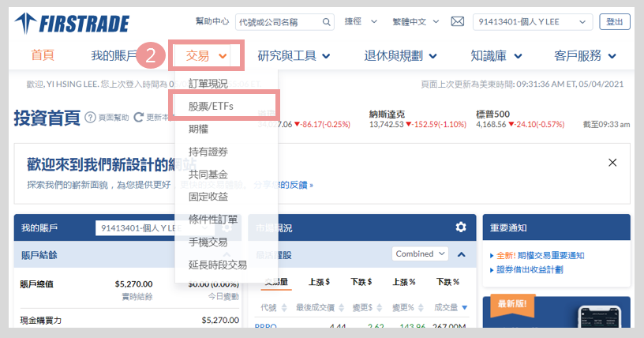
Task: Sort by 代號 column arrows
Action: tap(284, 307)
